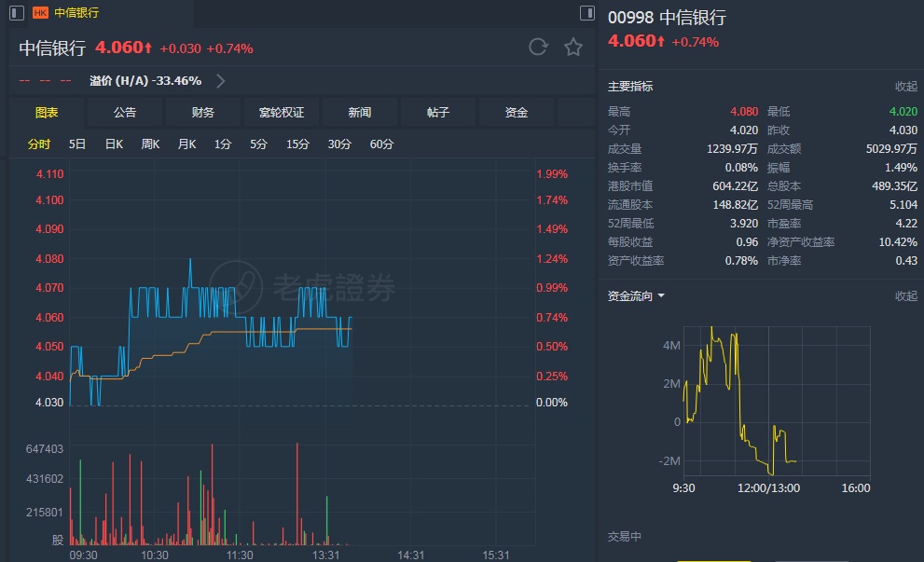The height and width of the screenshot is (562, 924).
Task: Click the 最高 value 4.080
Action: point(744,111)
